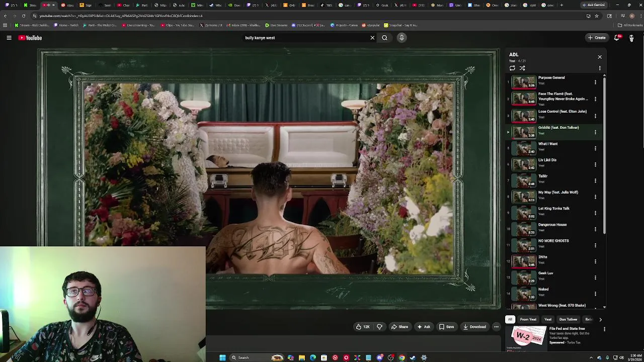Play Purpose General from the playlist
644x362 pixels.
point(553,82)
